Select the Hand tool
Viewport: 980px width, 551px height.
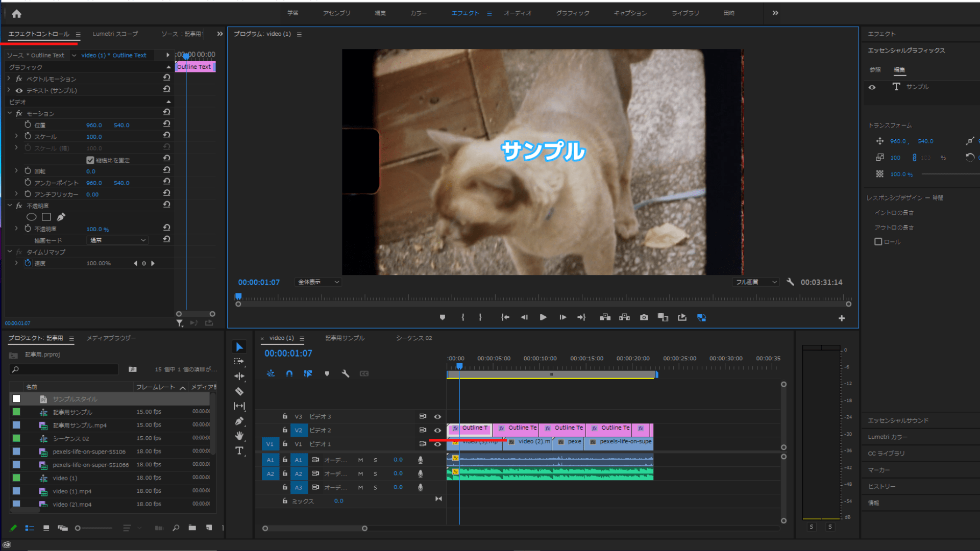click(x=239, y=436)
